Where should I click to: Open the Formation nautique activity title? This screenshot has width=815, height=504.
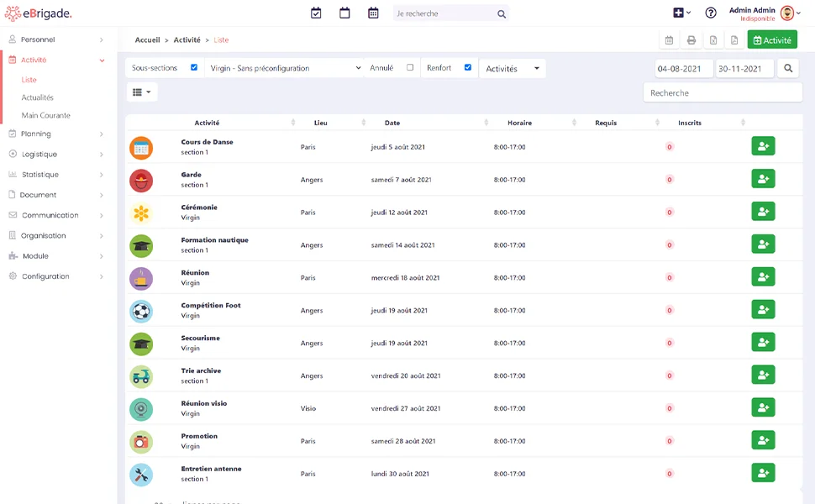tap(214, 240)
